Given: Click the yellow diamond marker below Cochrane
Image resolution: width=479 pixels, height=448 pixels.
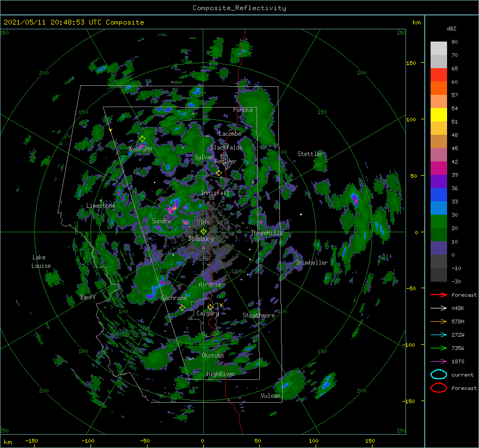Looking at the screenshot, I should pos(182,307).
